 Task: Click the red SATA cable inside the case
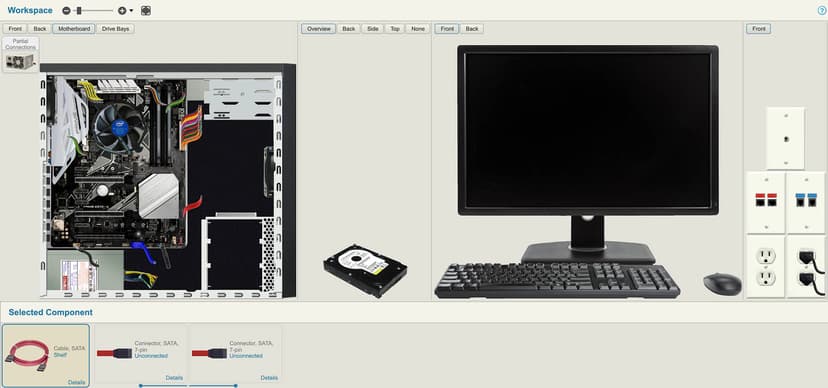click(x=192, y=205)
